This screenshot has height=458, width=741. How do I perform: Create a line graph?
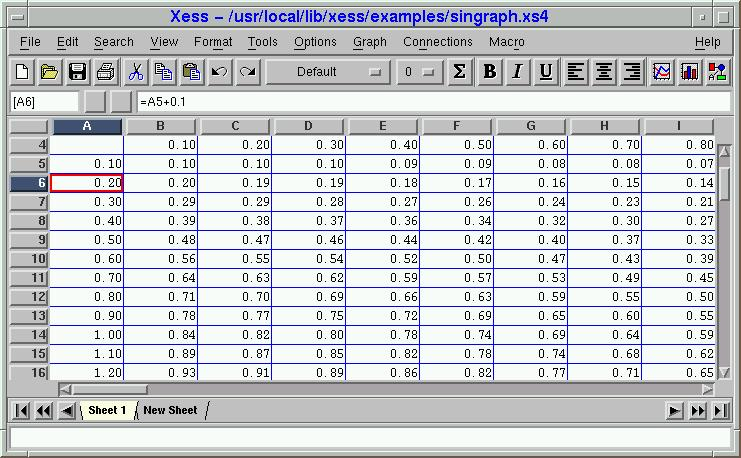pos(662,72)
